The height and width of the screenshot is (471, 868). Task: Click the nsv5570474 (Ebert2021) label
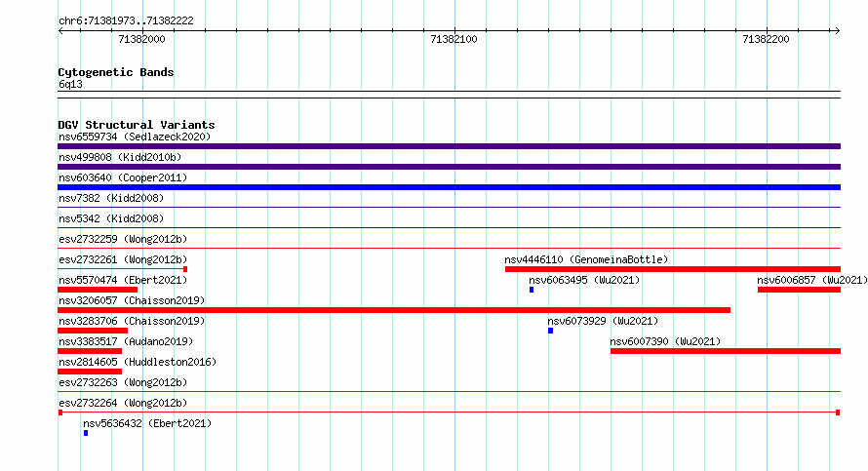pos(123,280)
